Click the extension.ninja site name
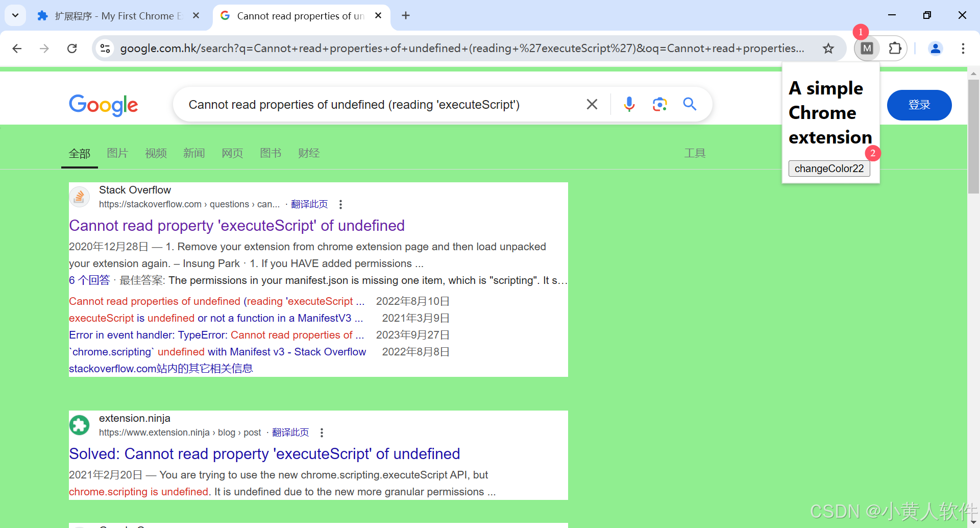The width and height of the screenshot is (980, 528). click(x=135, y=418)
